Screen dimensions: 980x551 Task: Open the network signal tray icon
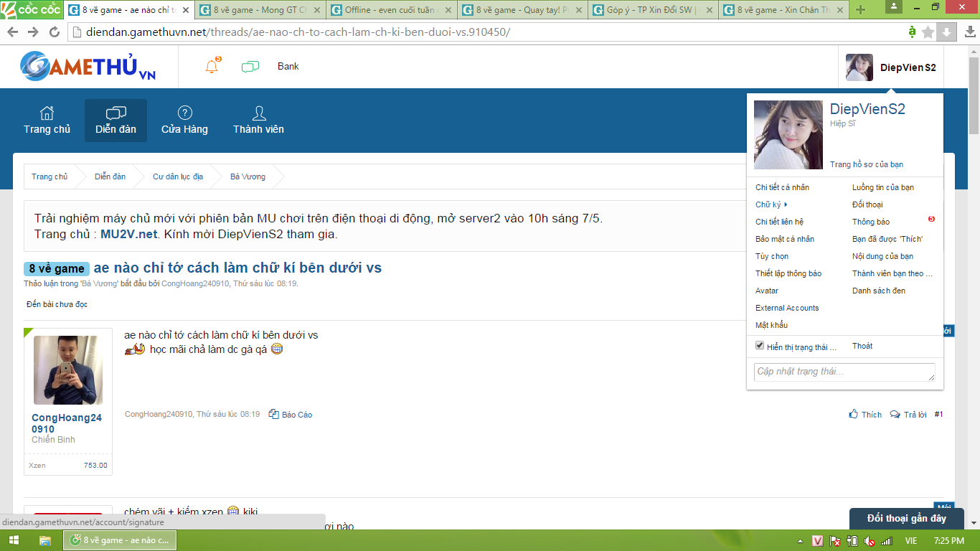click(x=886, y=541)
